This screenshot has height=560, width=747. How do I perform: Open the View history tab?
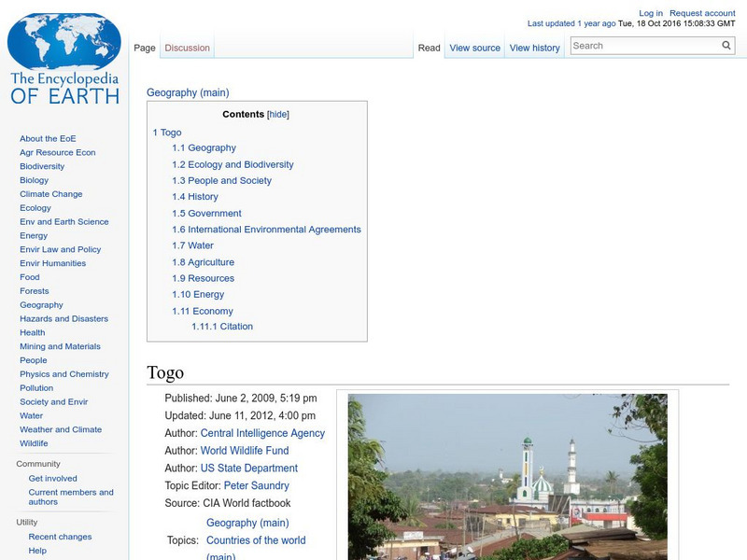pyautogui.click(x=534, y=47)
